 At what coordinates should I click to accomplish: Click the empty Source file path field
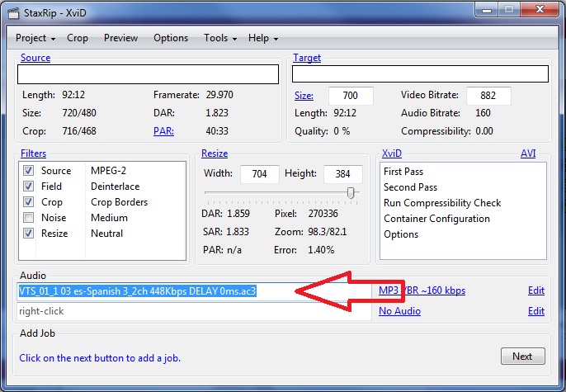148,74
